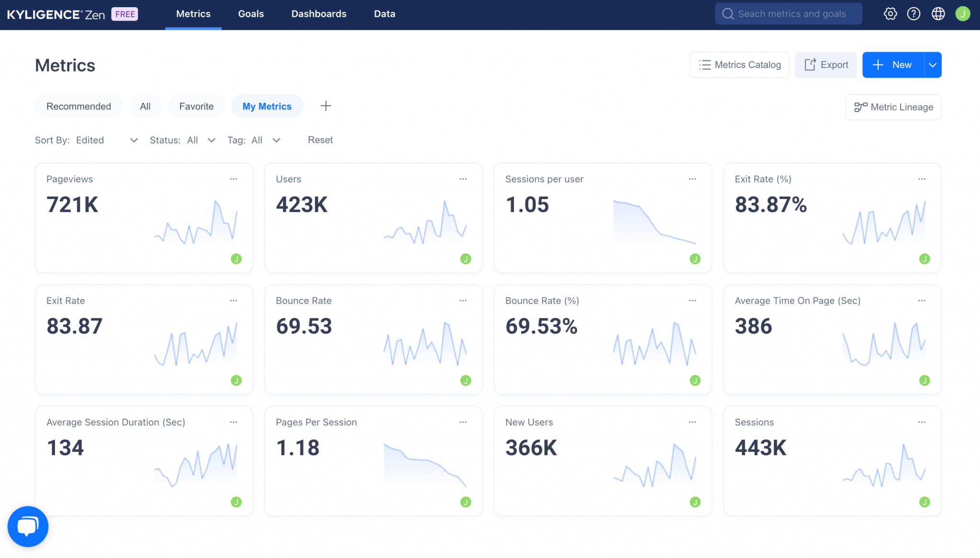Open the settings gear icon

coord(890,14)
